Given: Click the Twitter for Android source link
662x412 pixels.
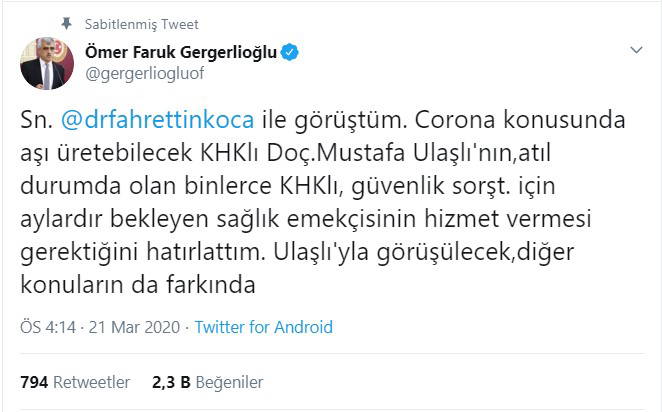Looking at the screenshot, I should pyautogui.click(x=263, y=327).
